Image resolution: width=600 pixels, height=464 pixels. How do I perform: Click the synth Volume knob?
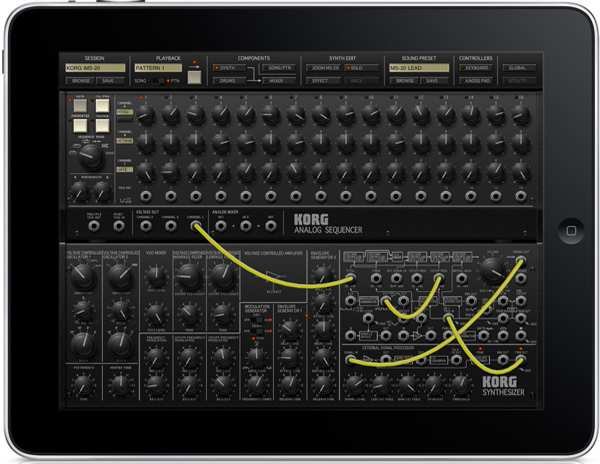(493, 271)
